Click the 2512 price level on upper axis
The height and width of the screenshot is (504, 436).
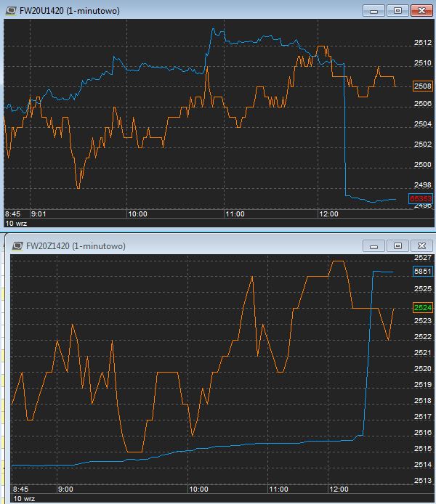[423, 43]
